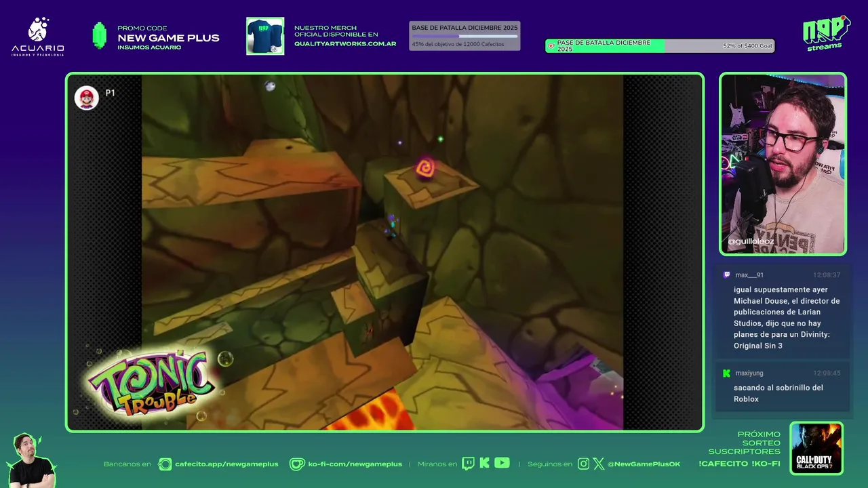
Task: Open the merch t-shirt thumbnail
Action: (x=265, y=36)
